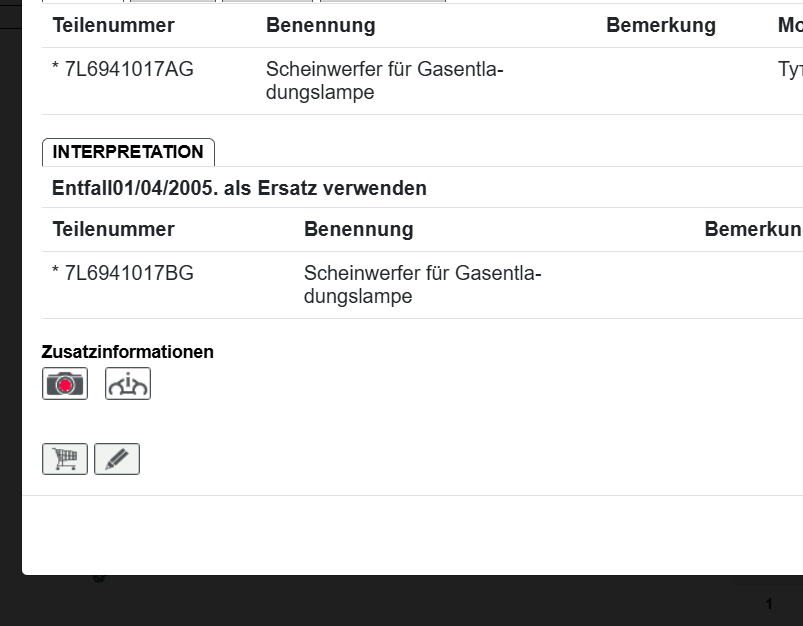Screen dimensions: 803x626
Task: Click the Entfall 01/04/2005 replacement note
Action: pos(239,188)
